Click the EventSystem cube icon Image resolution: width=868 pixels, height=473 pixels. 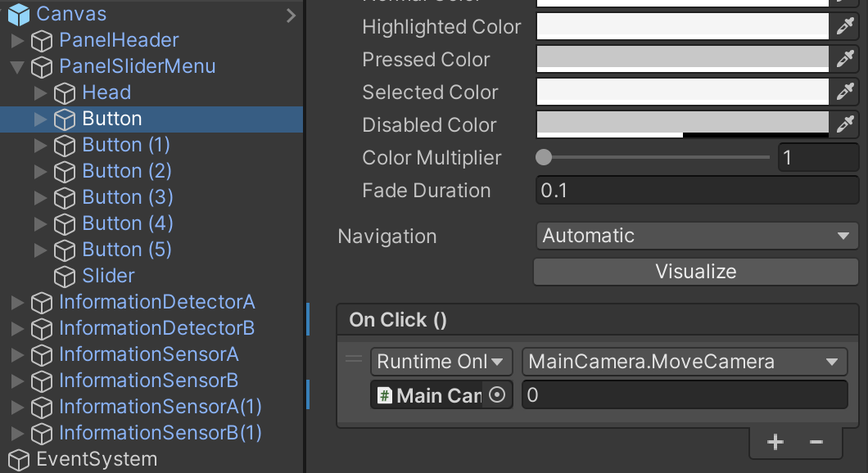(18, 460)
